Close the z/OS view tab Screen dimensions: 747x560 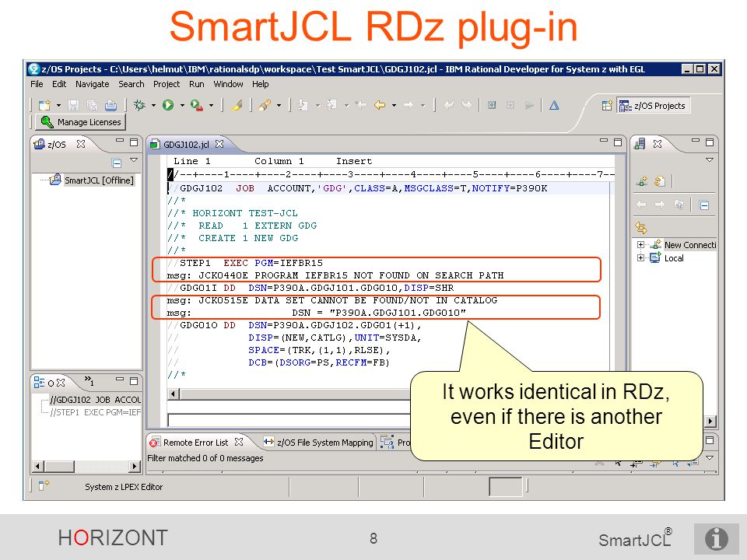tap(81, 144)
